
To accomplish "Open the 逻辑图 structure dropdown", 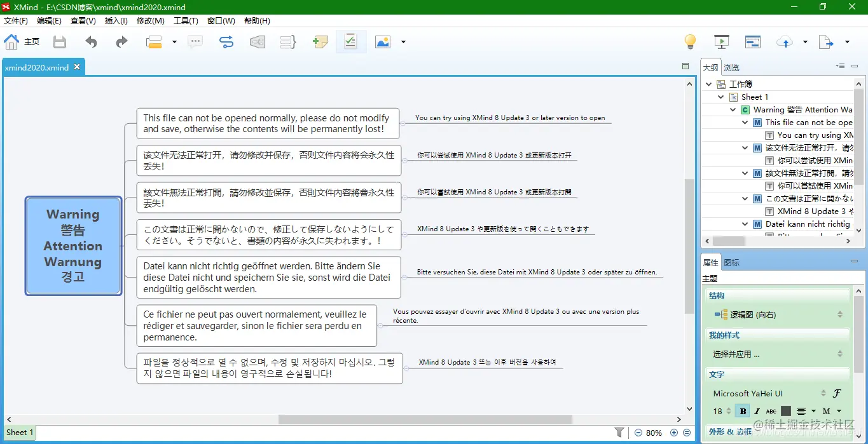I will pyautogui.click(x=841, y=313).
